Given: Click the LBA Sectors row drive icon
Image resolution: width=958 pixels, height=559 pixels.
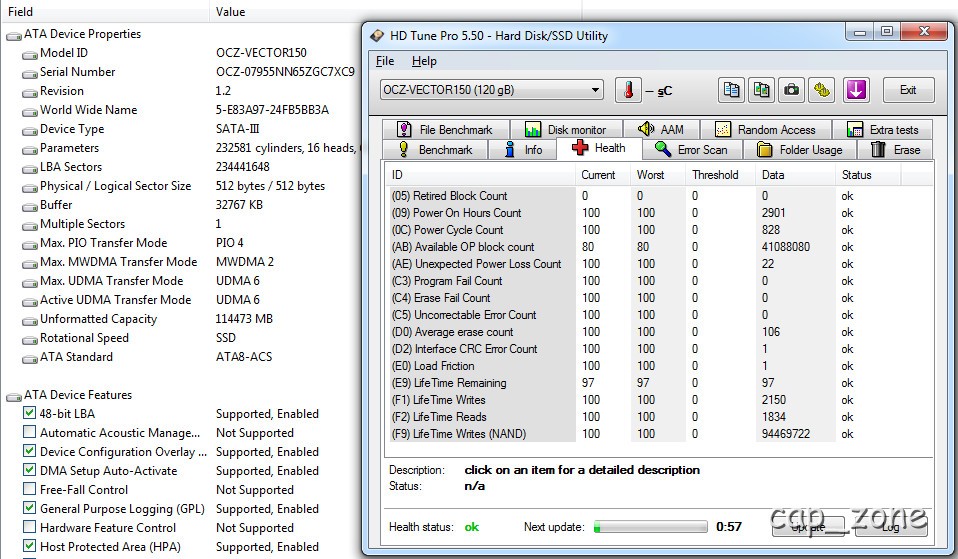Looking at the screenshot, I should 29,169.
